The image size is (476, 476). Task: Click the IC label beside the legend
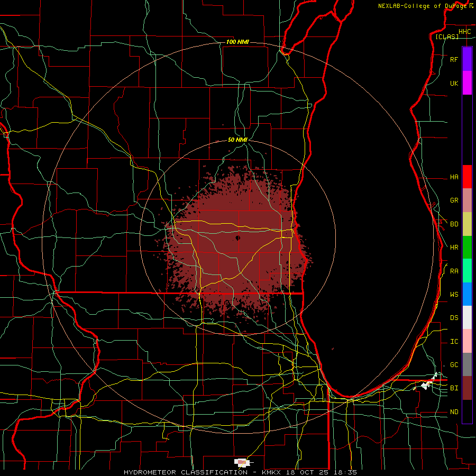pyautogui.click(x=454, y=342)
